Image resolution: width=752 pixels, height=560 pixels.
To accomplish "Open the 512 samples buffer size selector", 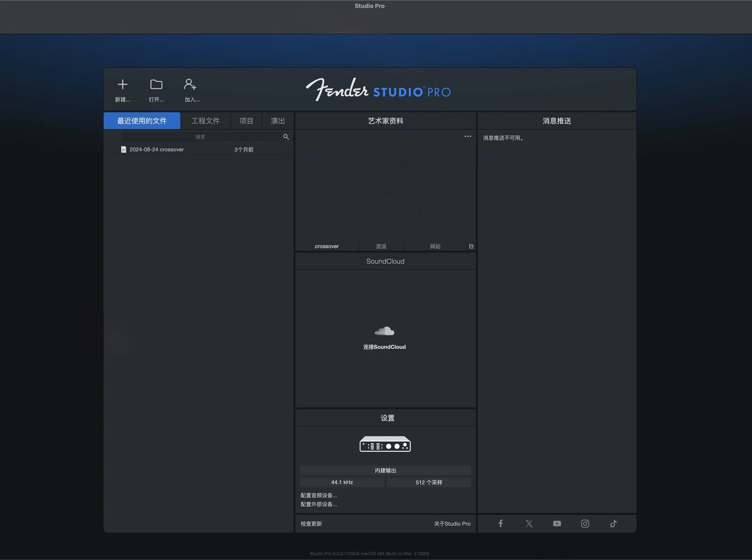I will [429, 482].
